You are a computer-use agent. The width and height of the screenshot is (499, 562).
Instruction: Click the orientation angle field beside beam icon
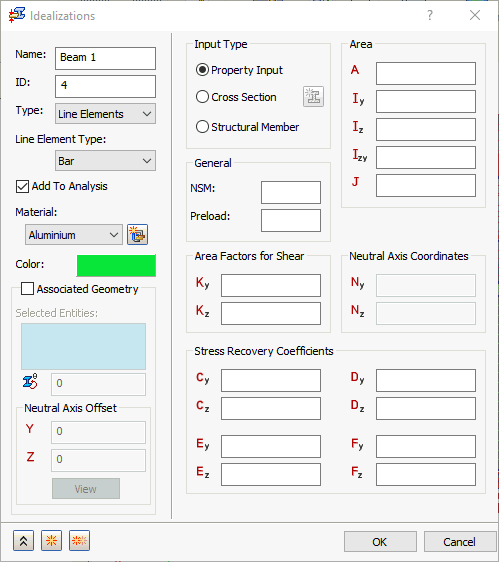click(98, 384)
